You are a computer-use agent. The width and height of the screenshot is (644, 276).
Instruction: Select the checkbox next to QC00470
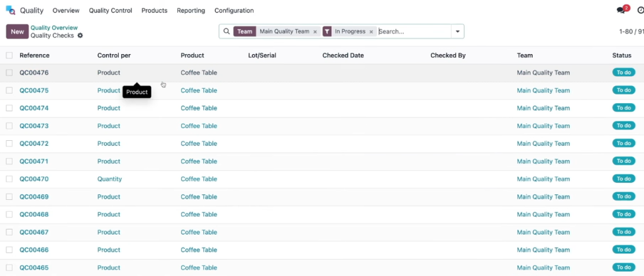coord(9,179)
